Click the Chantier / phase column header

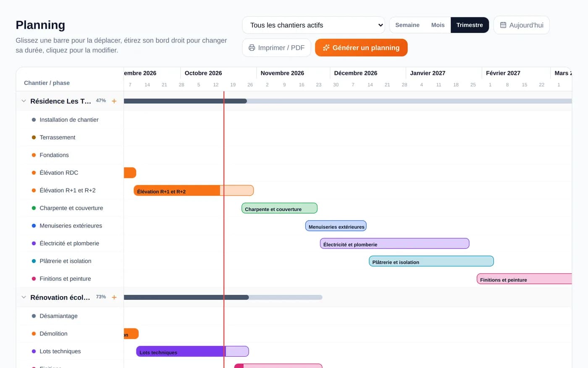pos(47,83)
